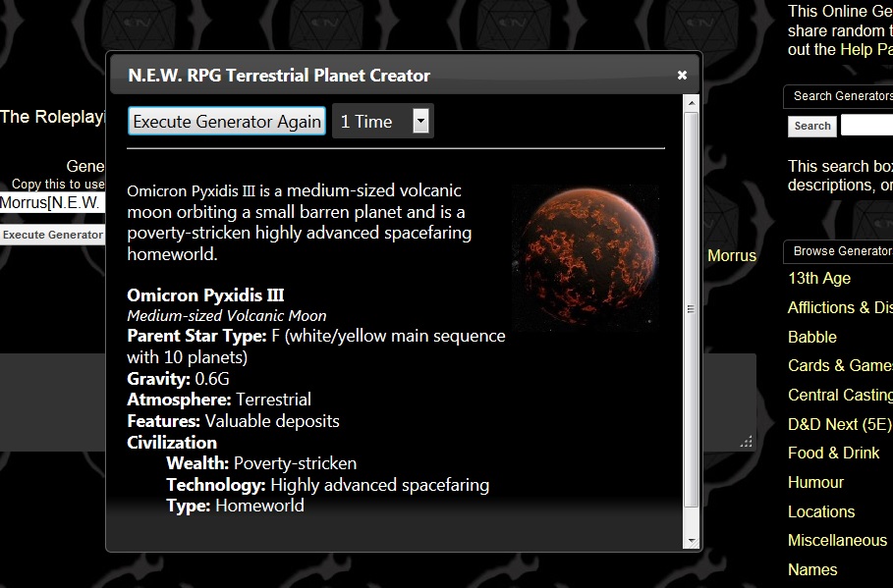This screenshot has height=588, width=893.
Task: Click the Wealth: Poverty-stricken line
Action: tap(261, 463)
